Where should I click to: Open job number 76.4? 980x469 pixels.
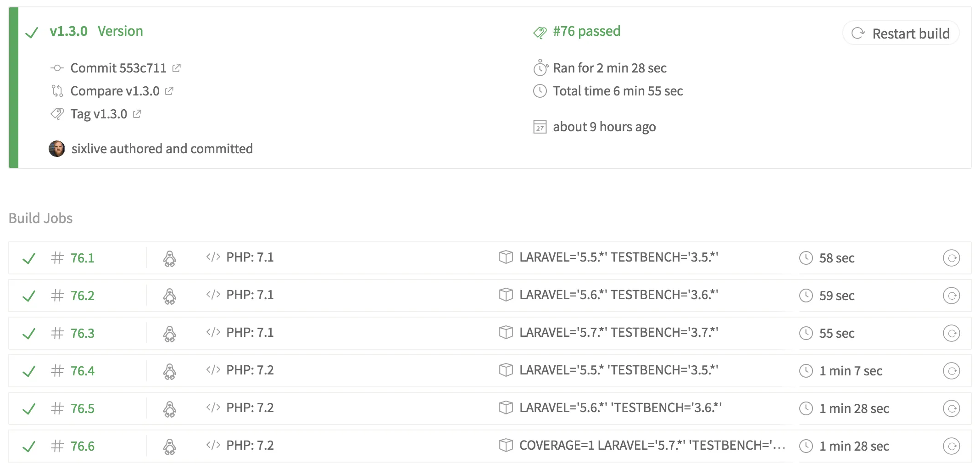tap(82, 371)
